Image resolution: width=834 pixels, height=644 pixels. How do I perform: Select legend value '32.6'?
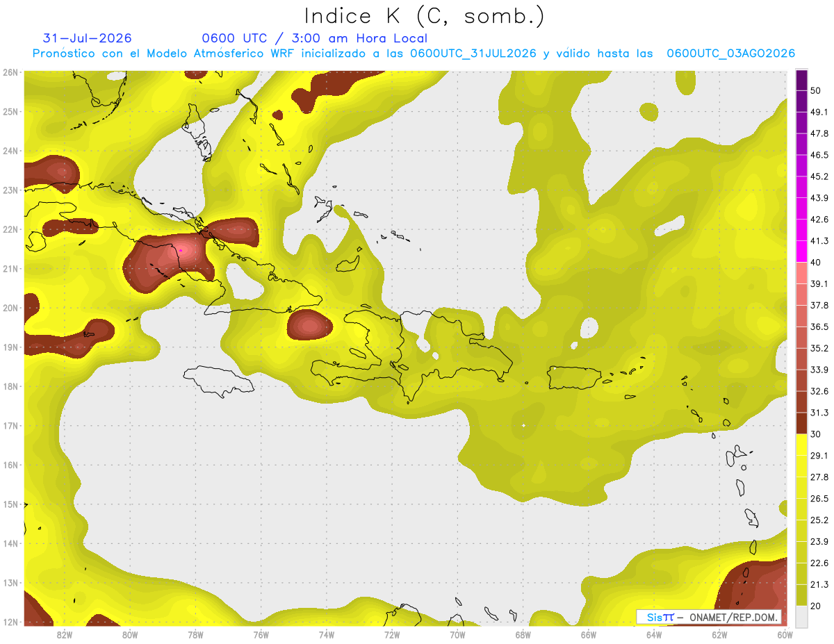(x=819, y=391)
